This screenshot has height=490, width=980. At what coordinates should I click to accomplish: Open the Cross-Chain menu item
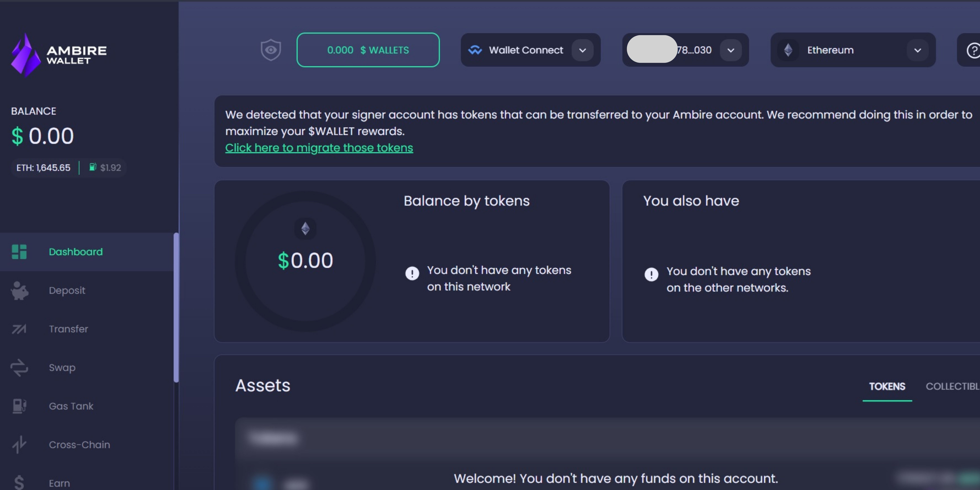point(87,445)
